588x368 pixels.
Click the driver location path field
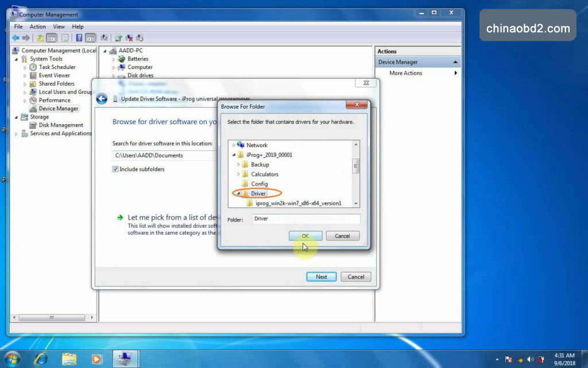tap(165, 155)
